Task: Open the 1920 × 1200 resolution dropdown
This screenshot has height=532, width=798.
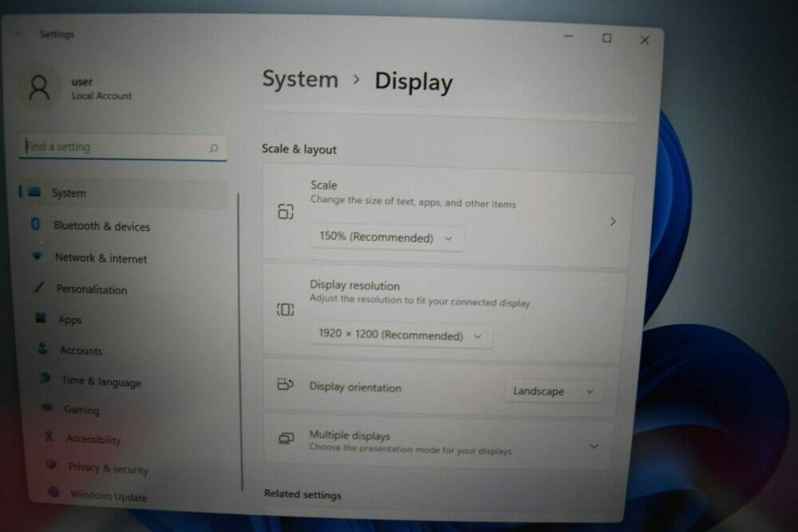Action: point(401,336)
